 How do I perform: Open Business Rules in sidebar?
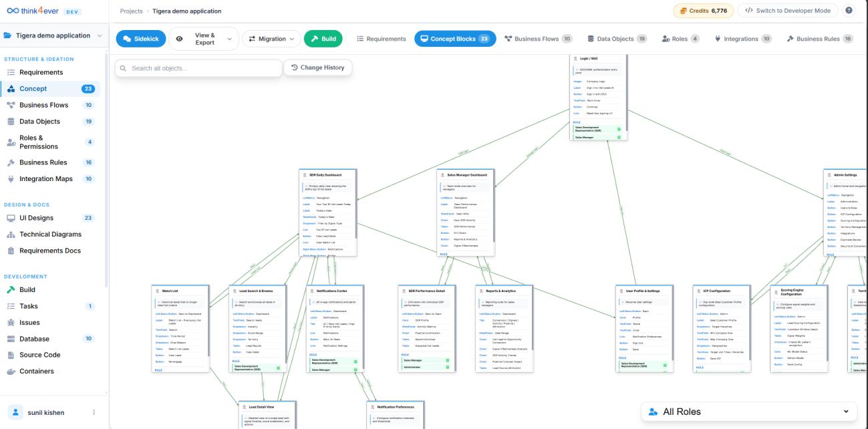pos(51,162)
